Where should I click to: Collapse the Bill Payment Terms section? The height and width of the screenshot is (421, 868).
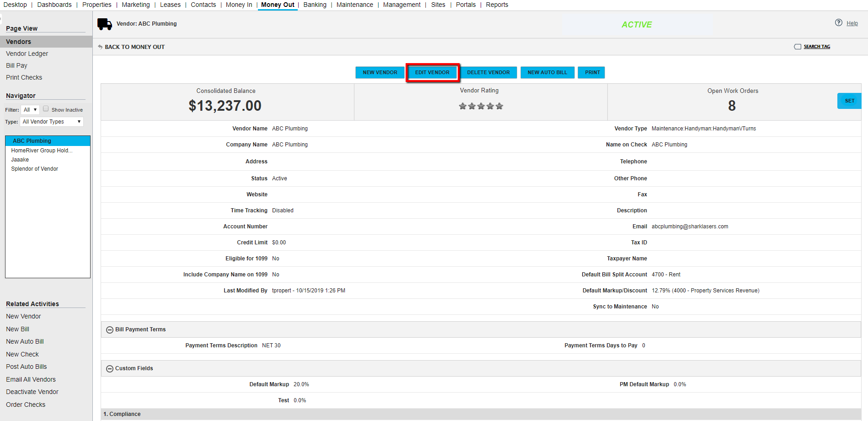tap(110, 330)
